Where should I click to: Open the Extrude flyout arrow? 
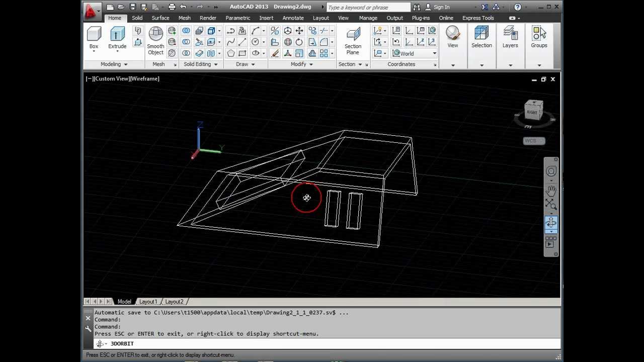click(x=117, y=51)
